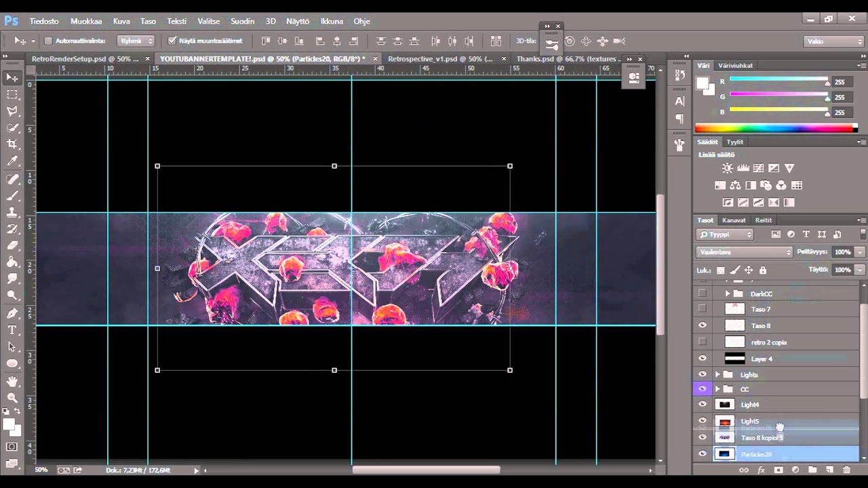The height and width of the screenshot is (488, 868).
Task: Delete layer with trash icon
Action: pyautogui.click(x=846, y=470)
